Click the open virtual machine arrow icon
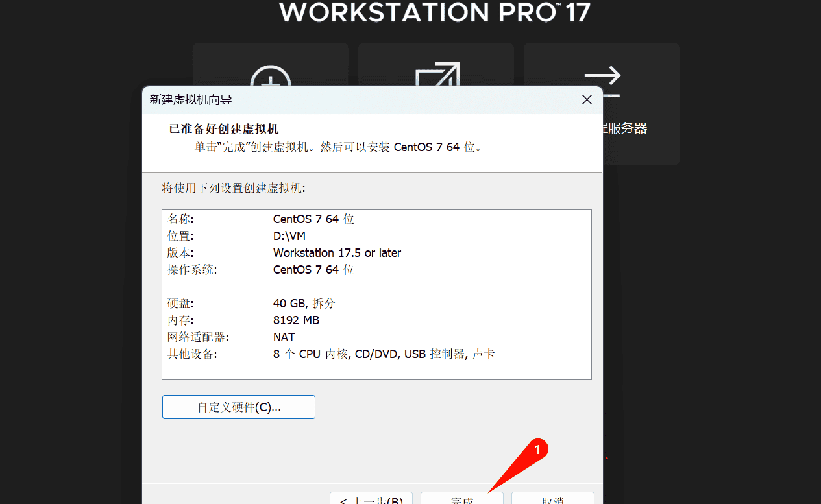821x504 pixels. click(437, 75)
